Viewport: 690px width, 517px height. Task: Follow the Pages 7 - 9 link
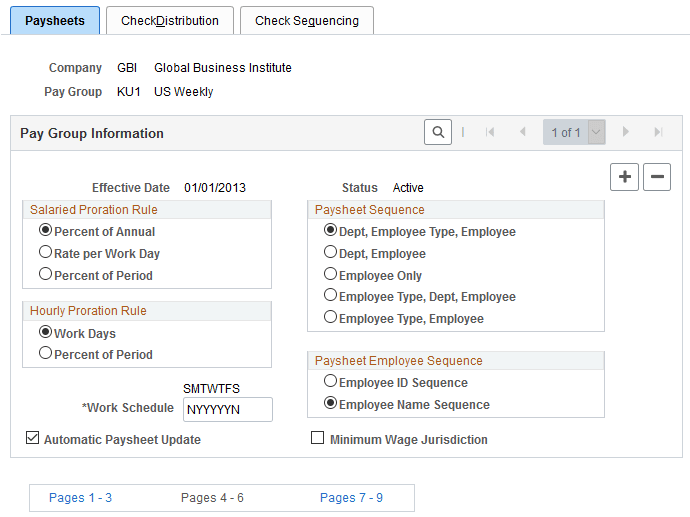[351, 497]
